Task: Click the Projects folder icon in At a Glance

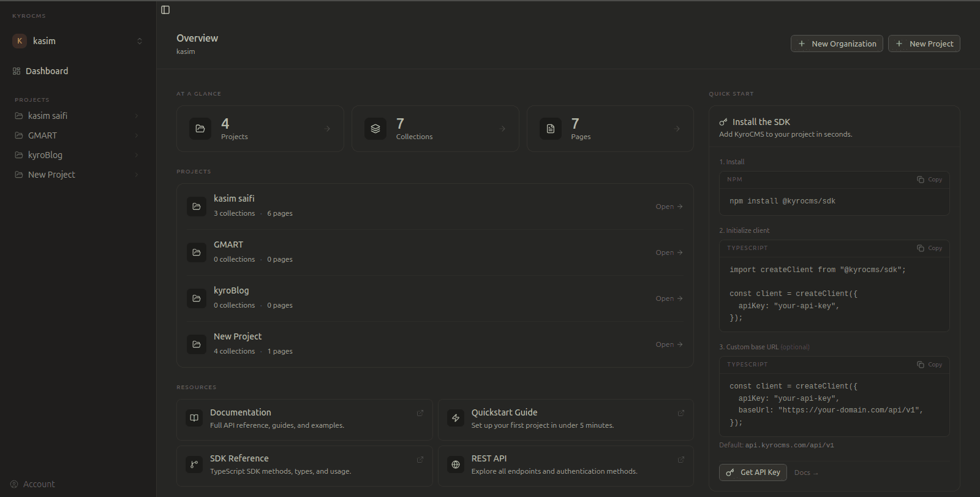Action: (200, 129)
